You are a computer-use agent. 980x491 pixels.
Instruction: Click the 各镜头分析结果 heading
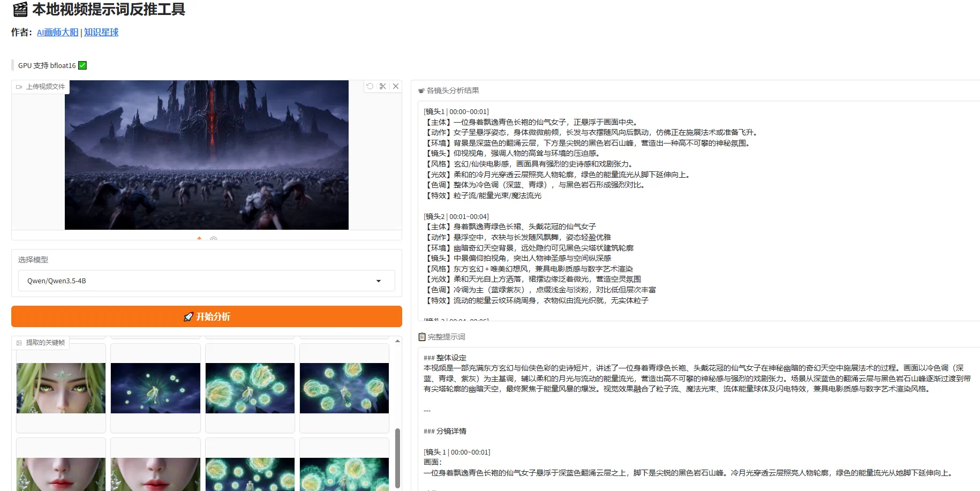453,90
